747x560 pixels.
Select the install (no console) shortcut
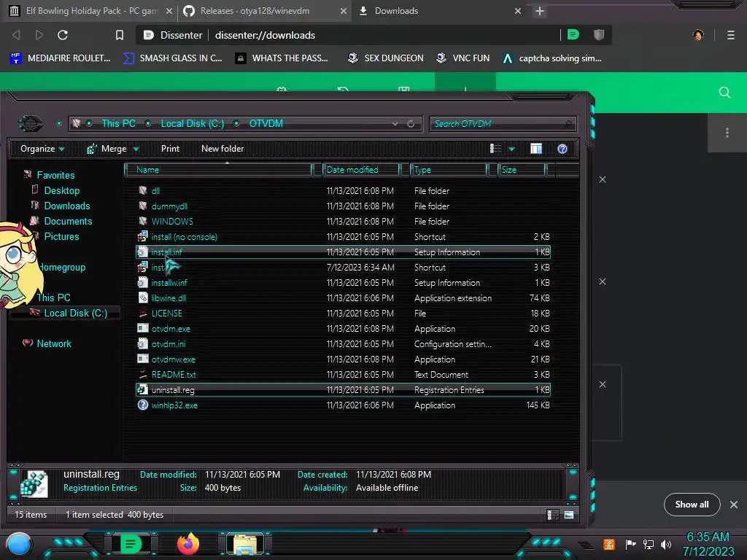coord(184,237)
